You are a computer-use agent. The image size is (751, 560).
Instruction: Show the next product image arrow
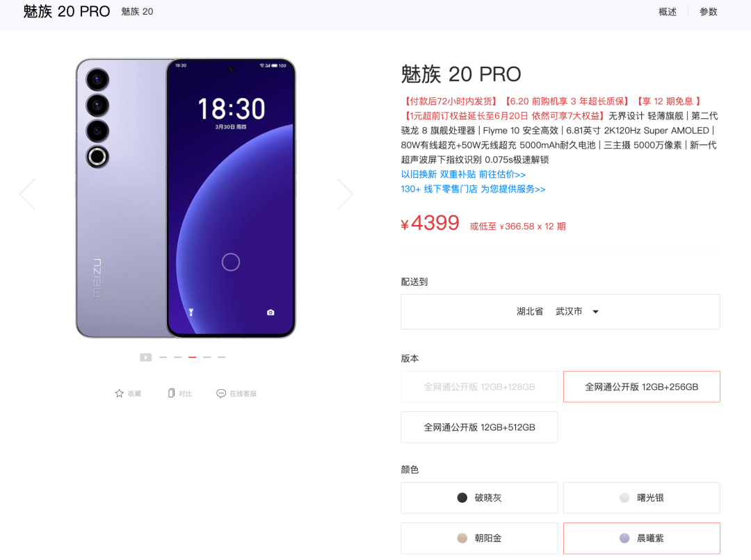click(346, 195)
